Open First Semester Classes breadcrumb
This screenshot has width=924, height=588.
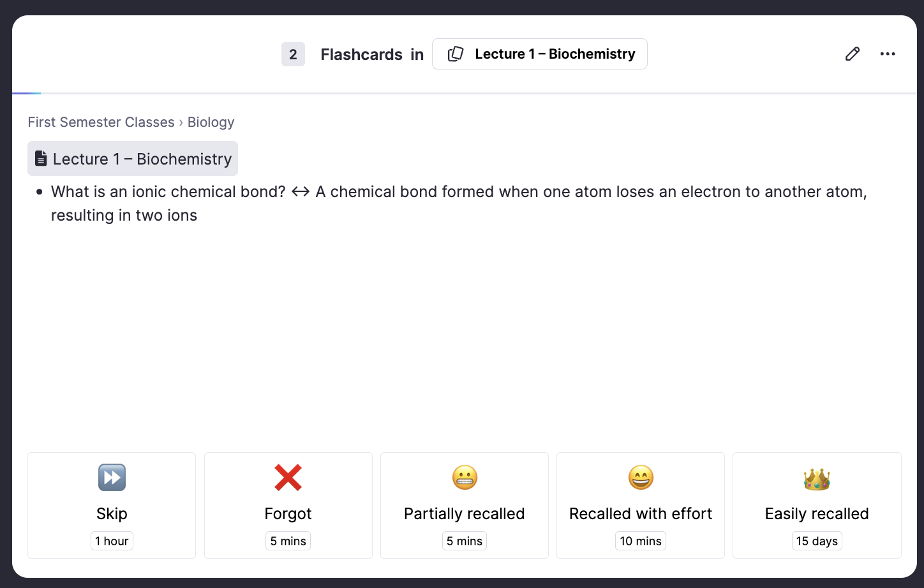[x=101, y=122]
